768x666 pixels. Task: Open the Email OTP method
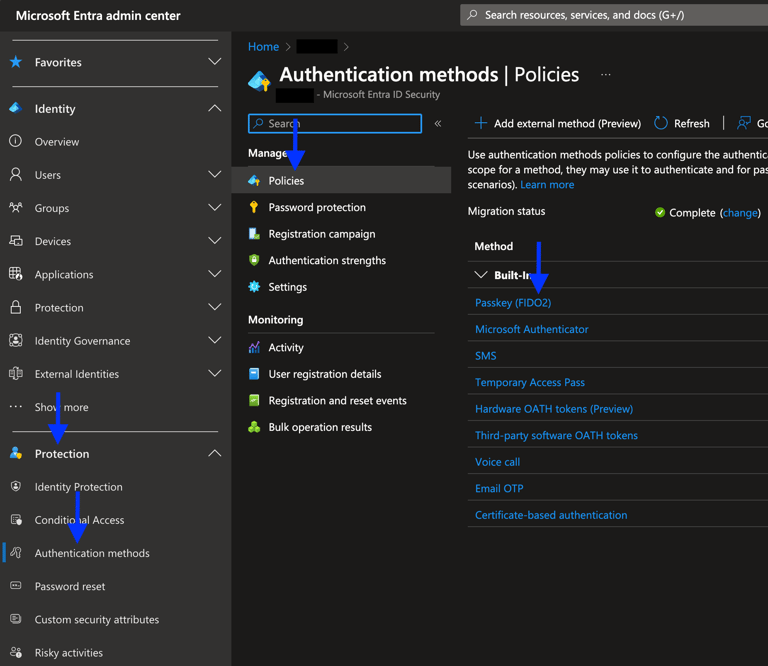499,488
